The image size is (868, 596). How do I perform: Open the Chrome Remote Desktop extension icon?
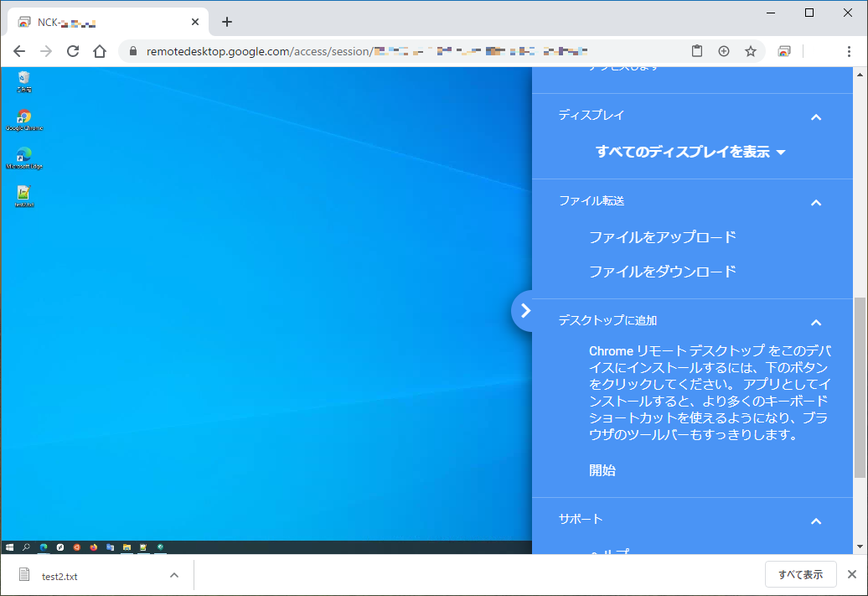(784, 51)
